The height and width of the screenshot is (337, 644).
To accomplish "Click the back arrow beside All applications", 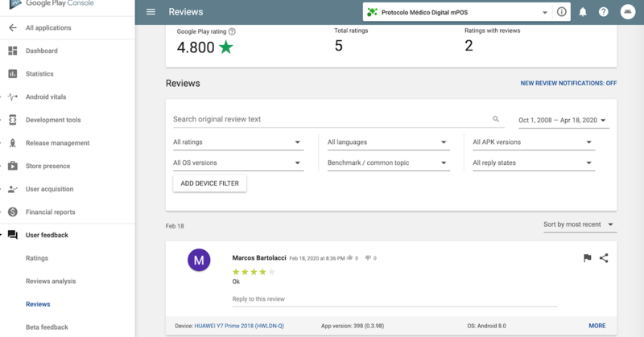I will (13, 27).
